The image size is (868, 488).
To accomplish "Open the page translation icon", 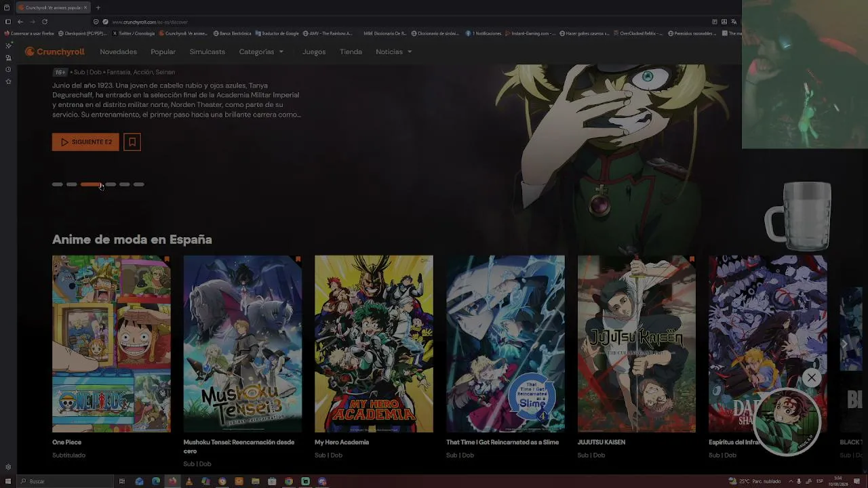I will (734, 22).
